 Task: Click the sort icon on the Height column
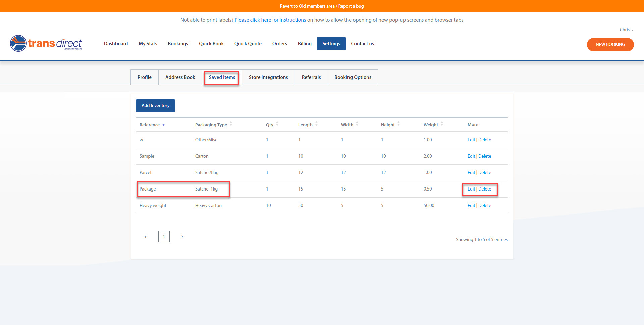(x=398, y=124)
